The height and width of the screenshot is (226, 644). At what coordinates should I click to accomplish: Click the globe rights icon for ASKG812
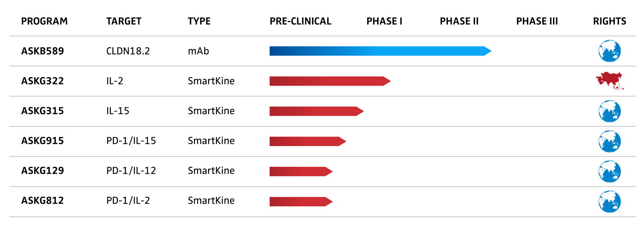pyautogui.click(x=609, y=201)
